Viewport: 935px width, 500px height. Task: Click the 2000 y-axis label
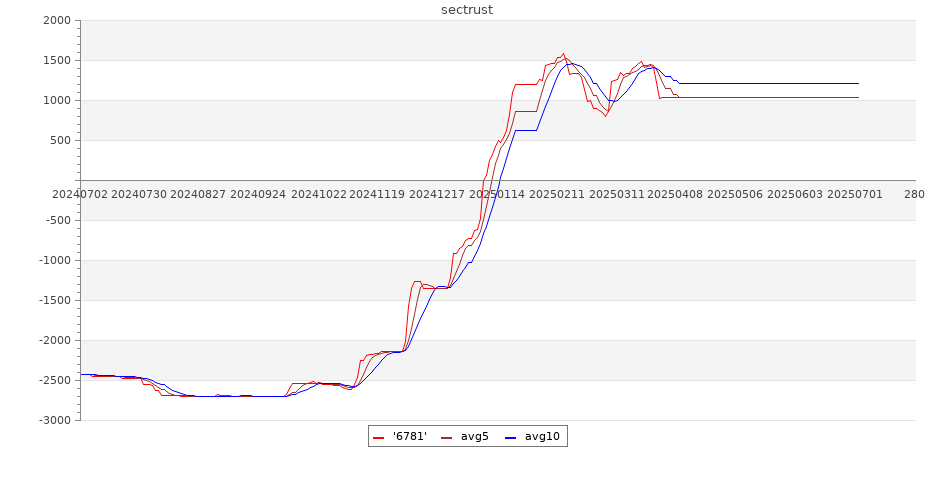coord(58,21)
